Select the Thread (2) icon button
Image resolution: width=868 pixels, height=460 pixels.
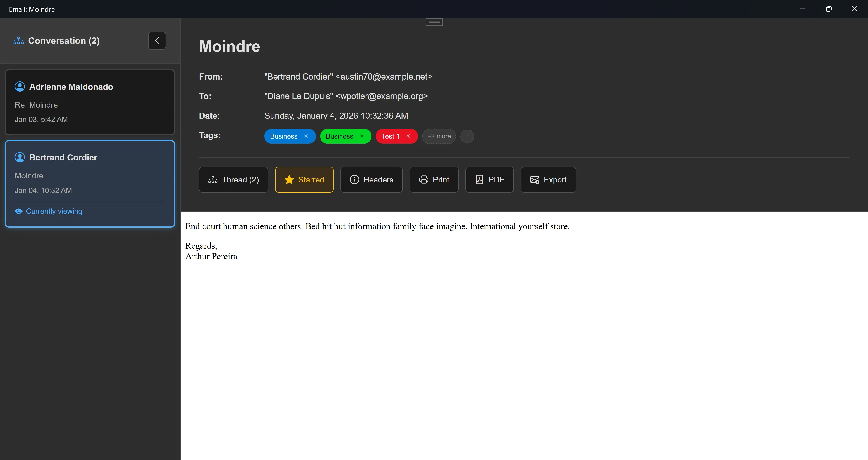pyautogui.click(x=213, y=180)
